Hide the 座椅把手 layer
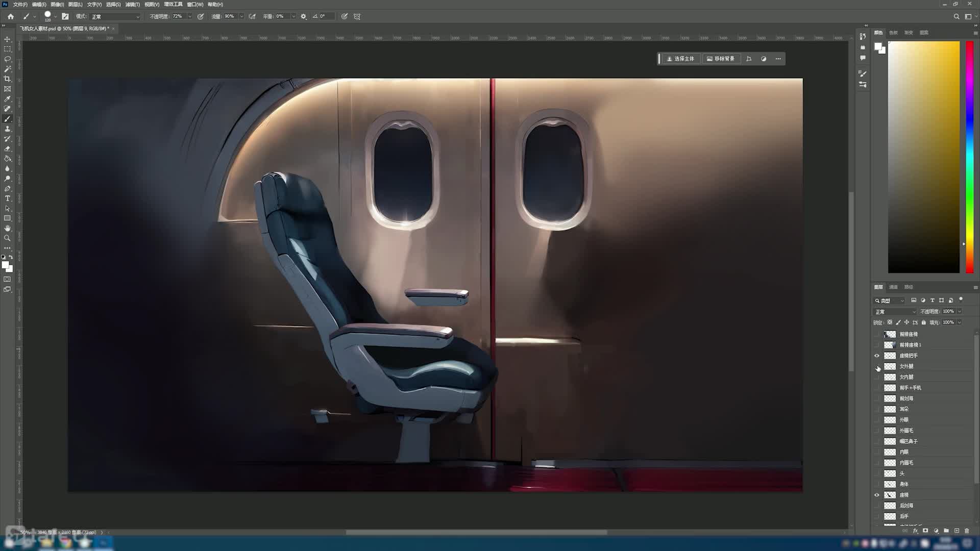The width and height of the screenshot is (980, 551). 877,356
